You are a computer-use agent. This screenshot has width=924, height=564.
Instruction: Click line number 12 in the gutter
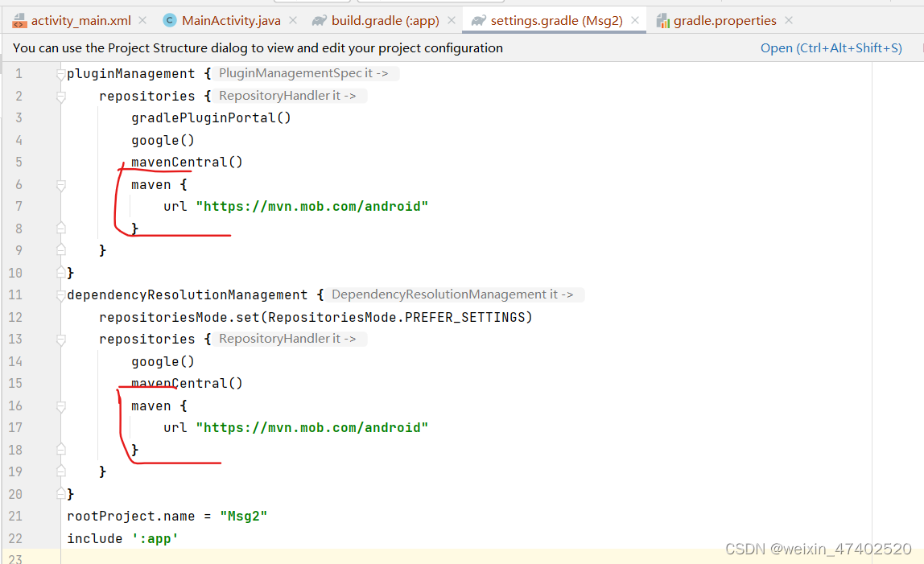tap(15, 316)
